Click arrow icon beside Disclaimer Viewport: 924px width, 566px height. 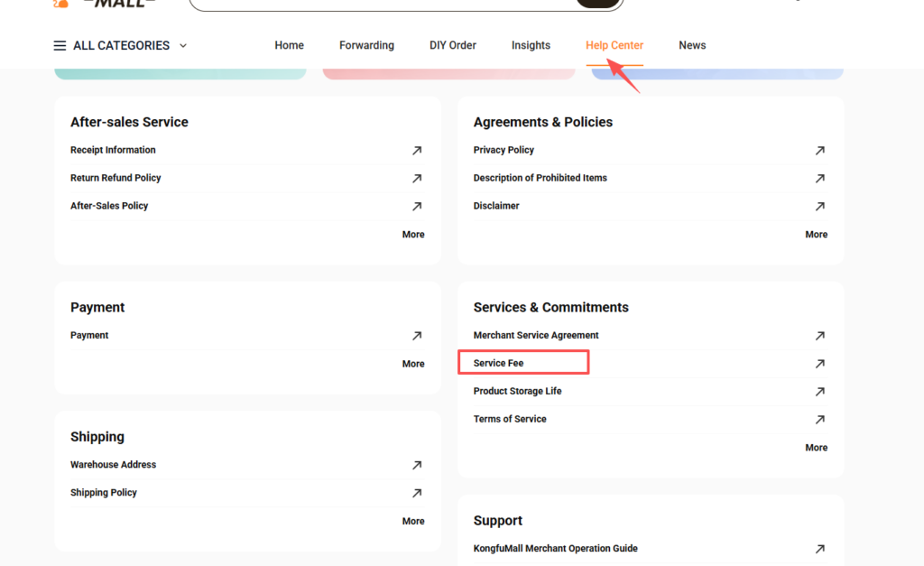(x=819, y=207)
